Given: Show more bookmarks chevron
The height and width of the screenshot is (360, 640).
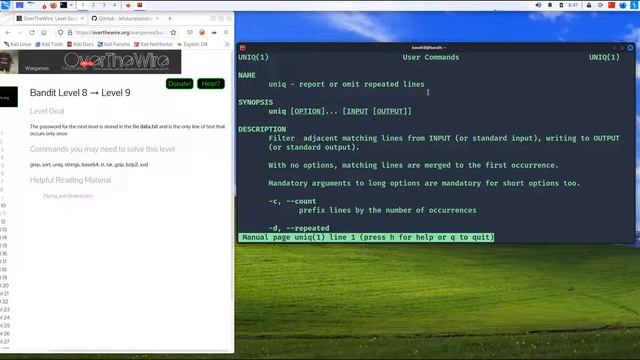Looking at the screenshot, I should click(227, 44).
